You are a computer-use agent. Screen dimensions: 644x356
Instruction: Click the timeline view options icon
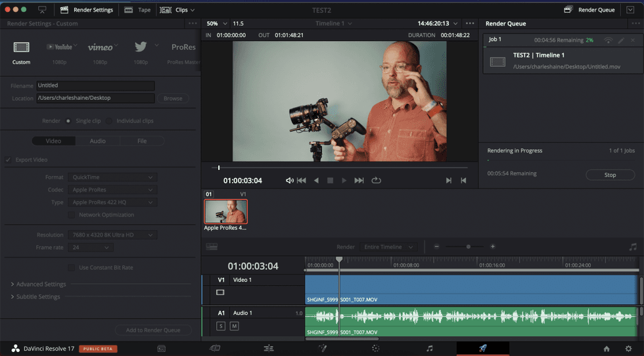point(212,247)
